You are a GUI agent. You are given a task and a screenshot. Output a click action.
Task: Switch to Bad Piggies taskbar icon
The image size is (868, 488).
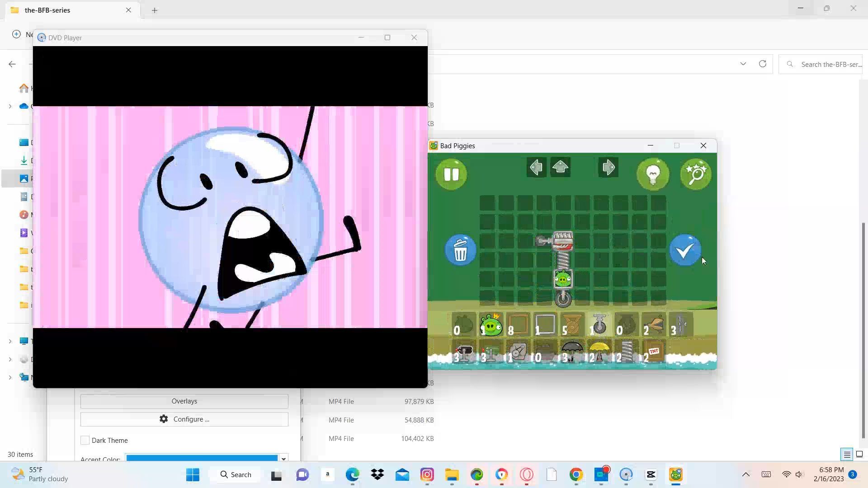[x=675, y=474]
